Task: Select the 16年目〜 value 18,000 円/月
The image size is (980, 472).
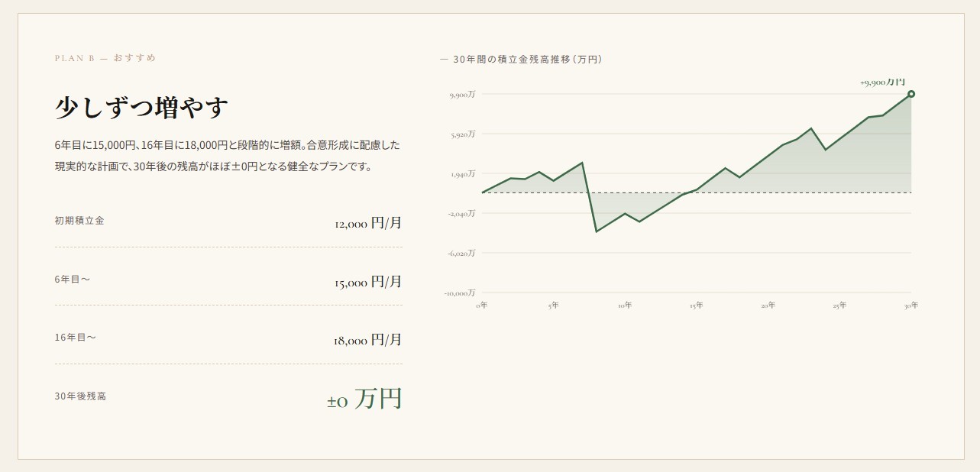Action: point(368,340)
